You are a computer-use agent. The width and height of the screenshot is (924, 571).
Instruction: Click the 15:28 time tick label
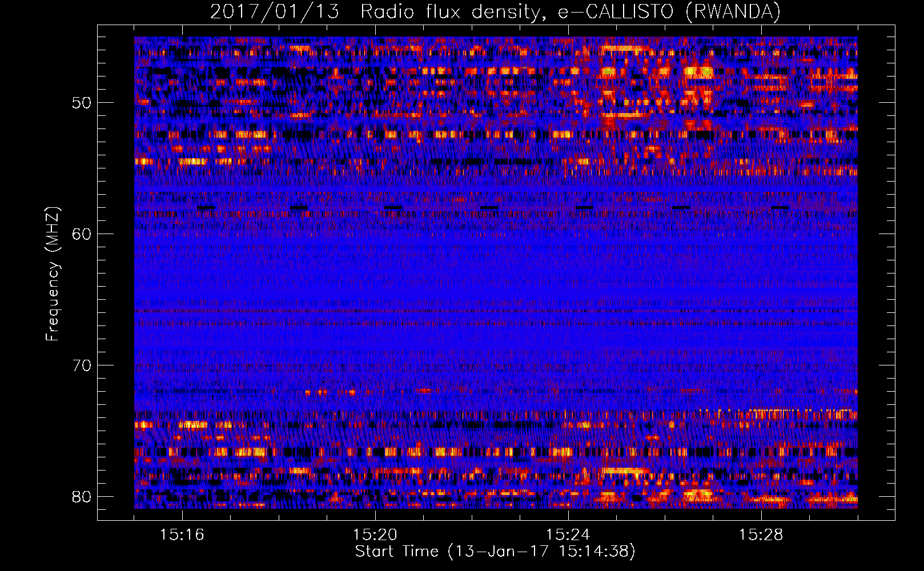click(761, 535)
